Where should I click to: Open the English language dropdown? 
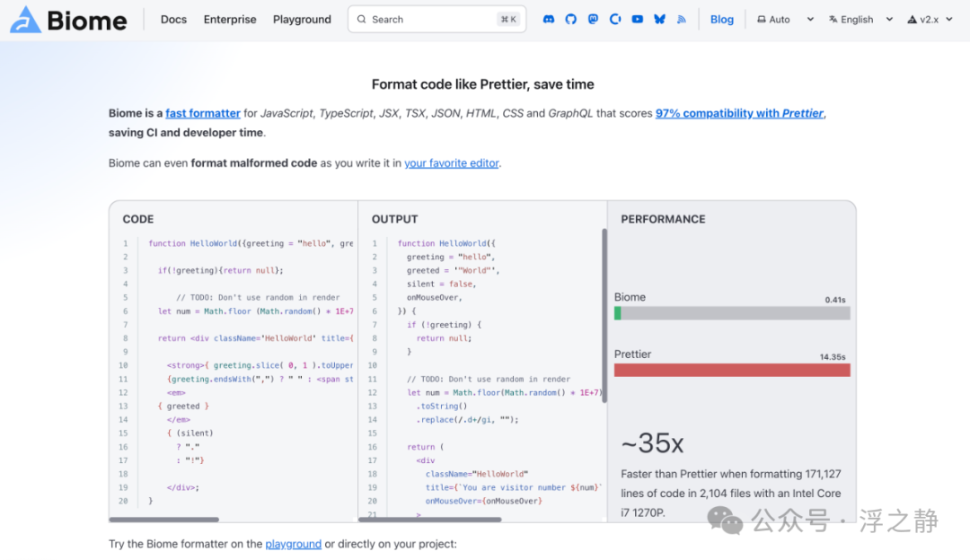pos(861,19)
